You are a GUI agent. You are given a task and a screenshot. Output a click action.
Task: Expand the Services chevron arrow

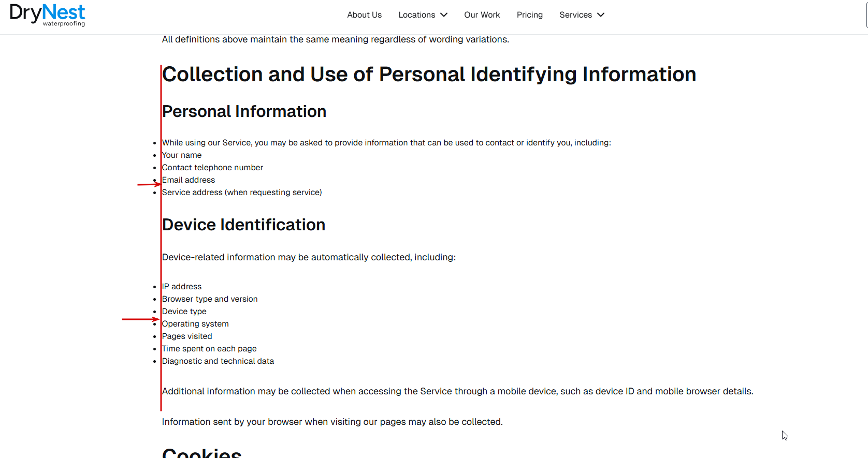point(601,15)
